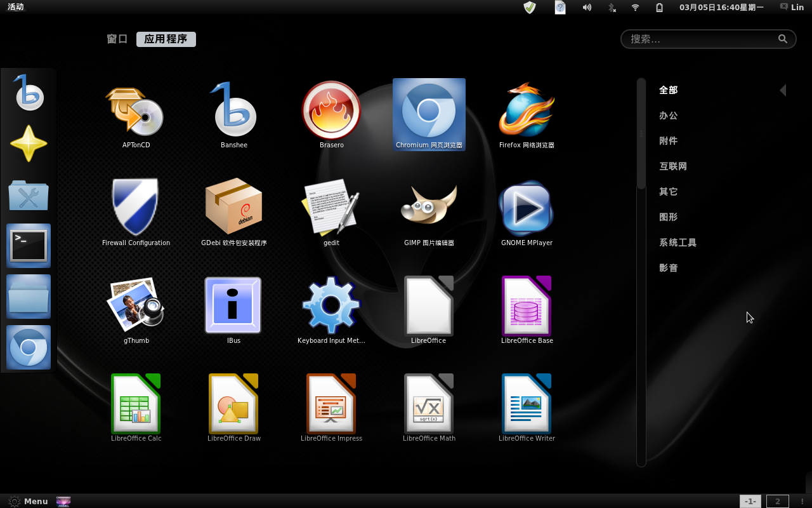812x508 pixels.
Task: Click the 活动 activities button
Action: (x=16, y=7)
